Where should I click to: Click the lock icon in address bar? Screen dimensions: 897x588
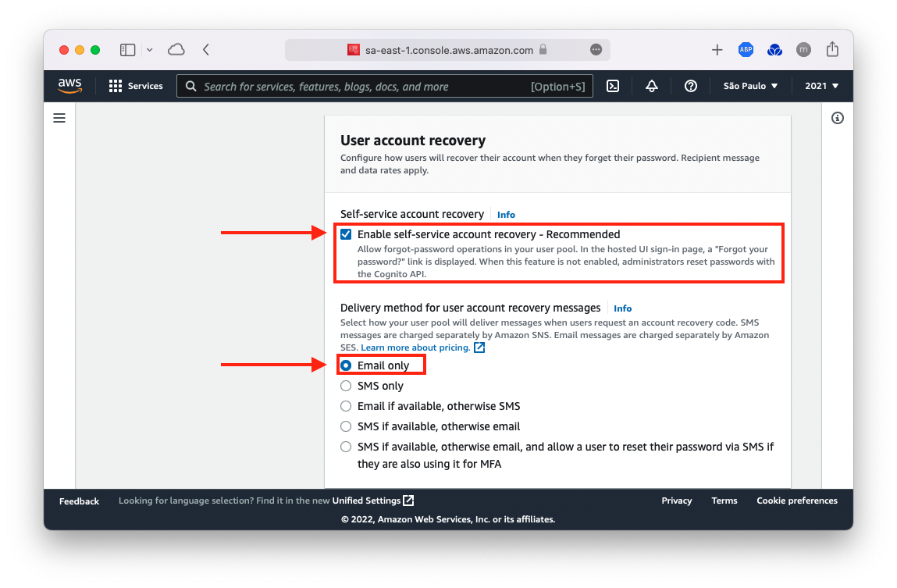tap(543, 50)
